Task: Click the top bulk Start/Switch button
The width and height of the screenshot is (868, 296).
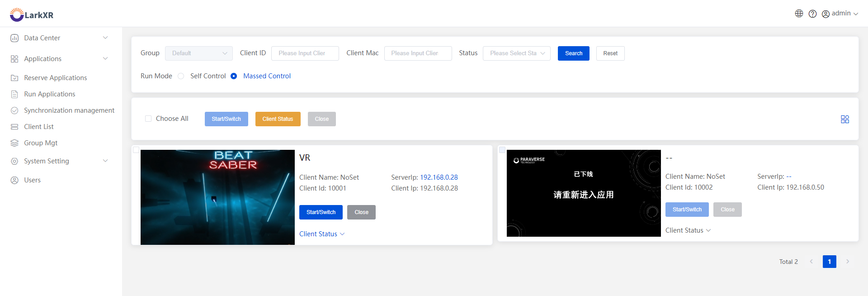Action: coord(226,119)
